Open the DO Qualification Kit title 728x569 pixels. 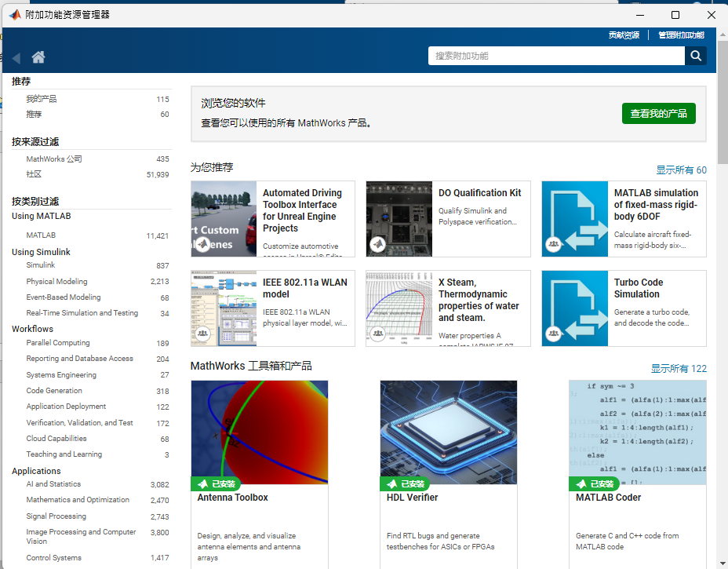[x=479, y=193]
